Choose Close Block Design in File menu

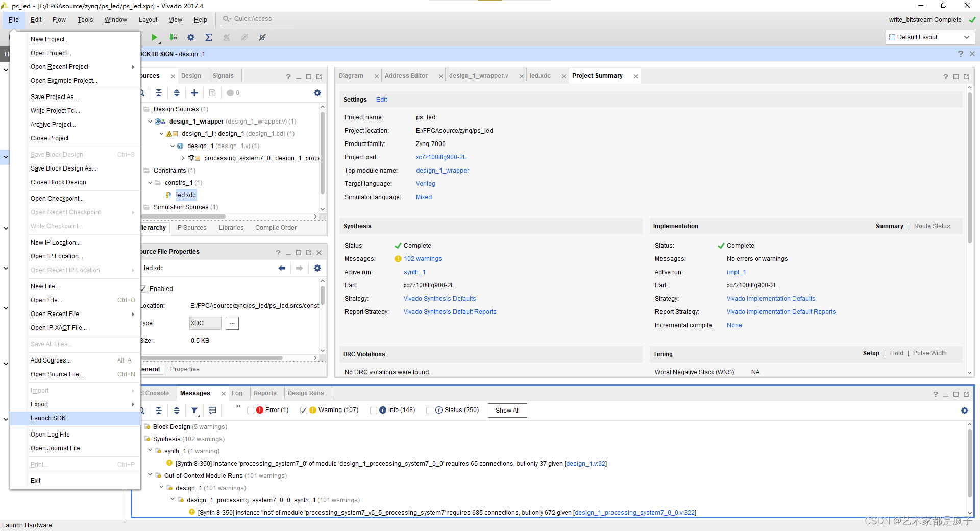(x=75, y=182)
